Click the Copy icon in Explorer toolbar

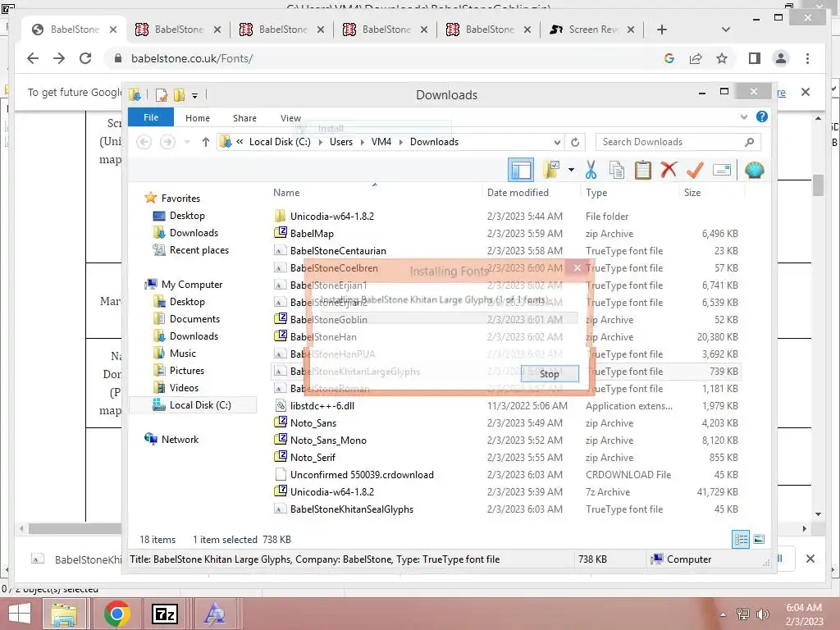617,171
